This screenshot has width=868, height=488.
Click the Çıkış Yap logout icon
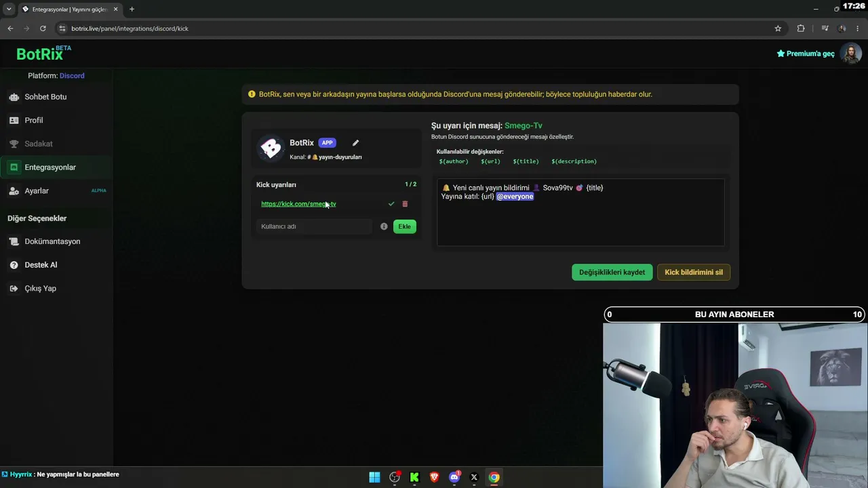[x=14, y=289]
